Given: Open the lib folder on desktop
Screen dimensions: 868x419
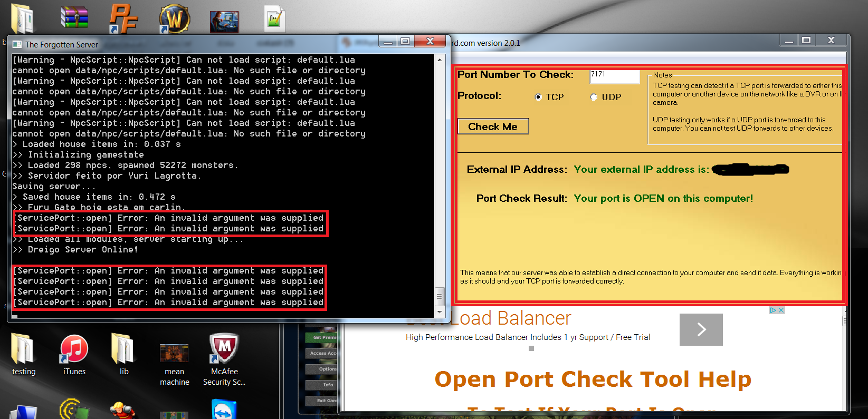Looking at the screenshot, I should (124, 355).
